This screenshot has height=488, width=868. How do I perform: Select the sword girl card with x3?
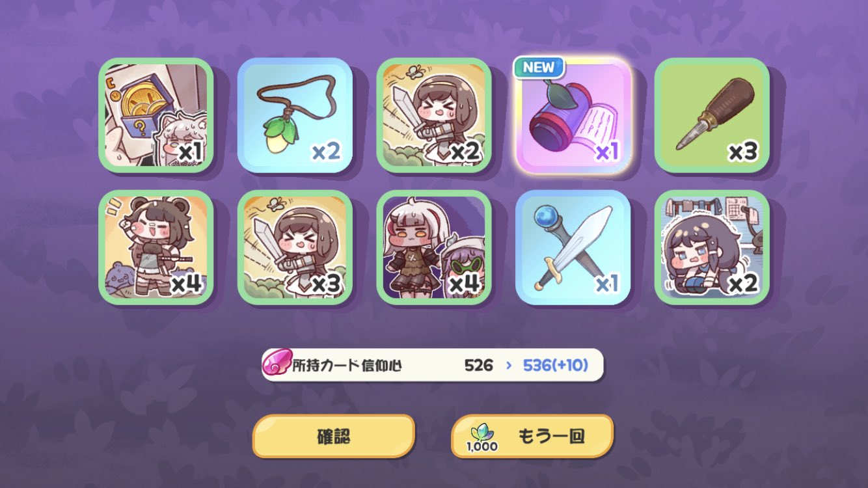coord(295,247)
